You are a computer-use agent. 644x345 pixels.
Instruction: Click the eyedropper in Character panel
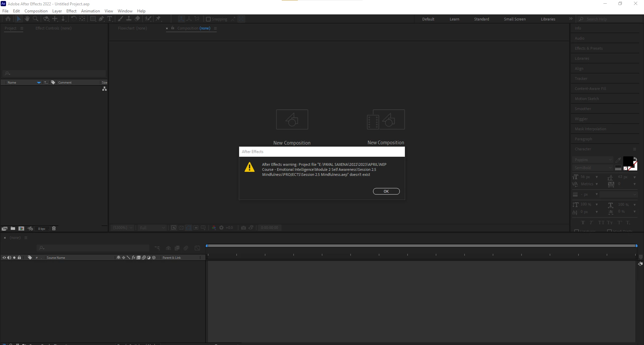tap(618, 160)
